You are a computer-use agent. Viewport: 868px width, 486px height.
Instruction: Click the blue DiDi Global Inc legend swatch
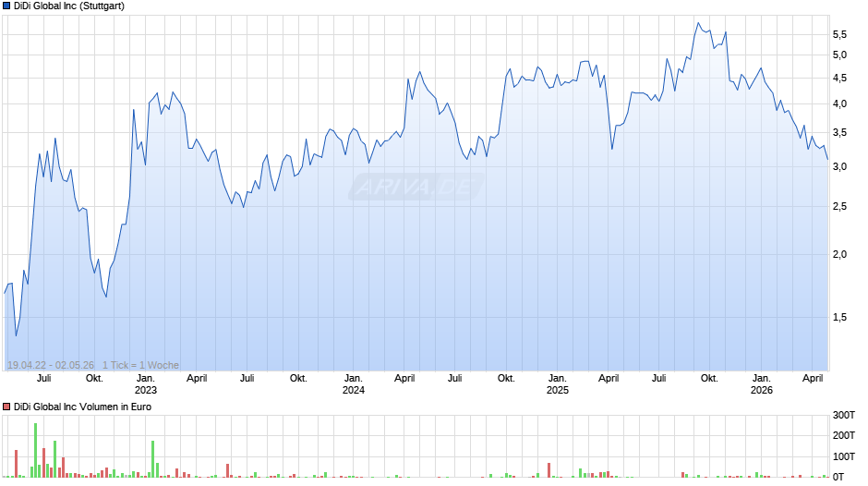tap(6, 6)
